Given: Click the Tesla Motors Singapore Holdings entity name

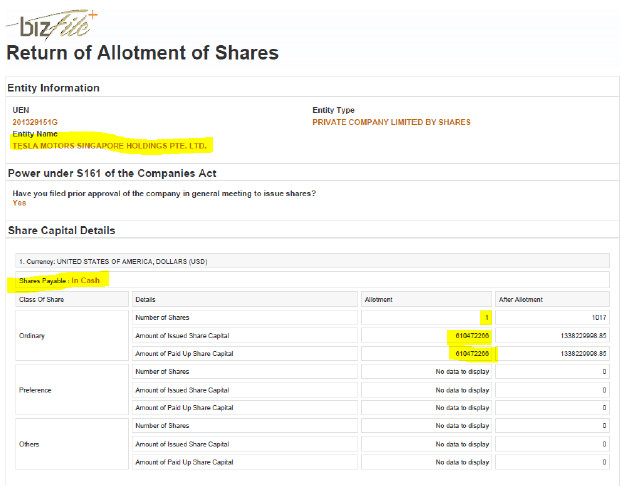Looking at the screenshot, I should pos(110,146).
